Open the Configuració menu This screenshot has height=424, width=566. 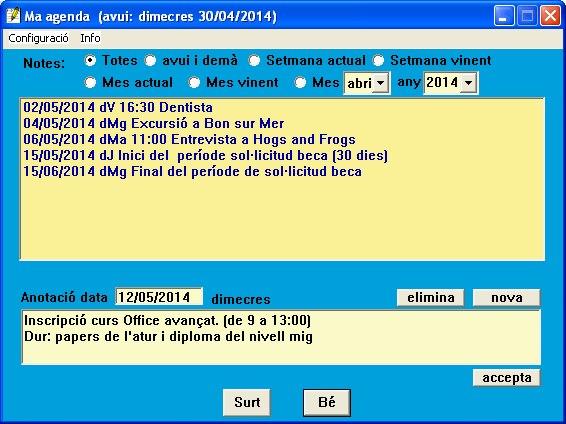tap(38, 38)
